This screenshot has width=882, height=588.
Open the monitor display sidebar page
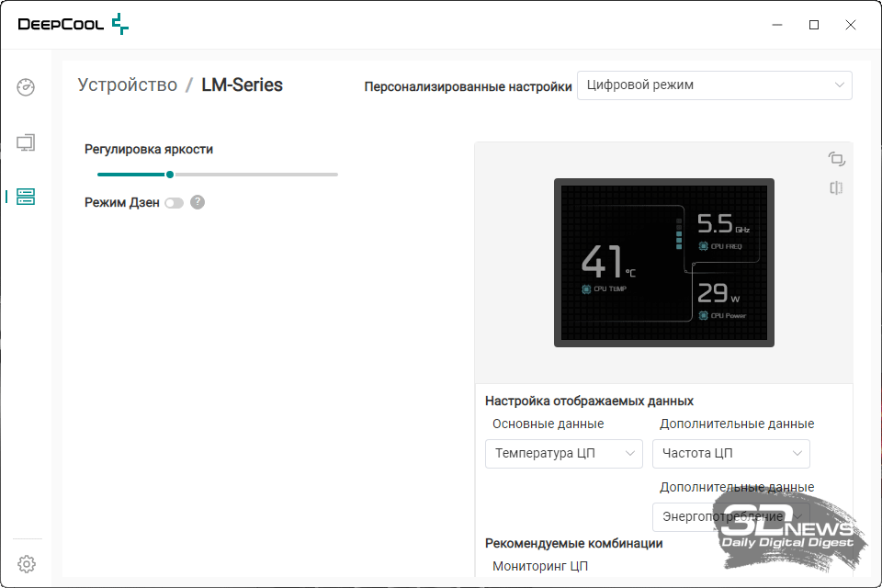(26, 142)
